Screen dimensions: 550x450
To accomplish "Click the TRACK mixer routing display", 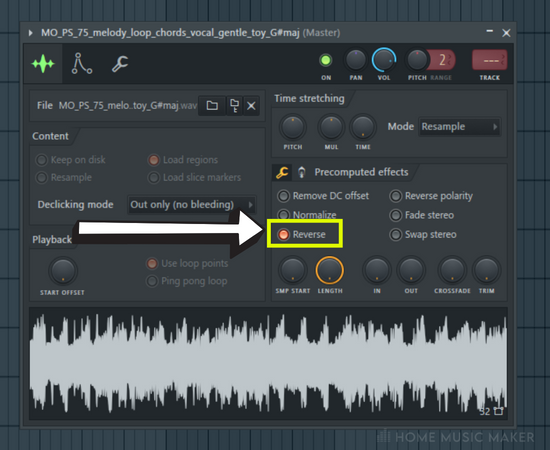I will [489, 60].
